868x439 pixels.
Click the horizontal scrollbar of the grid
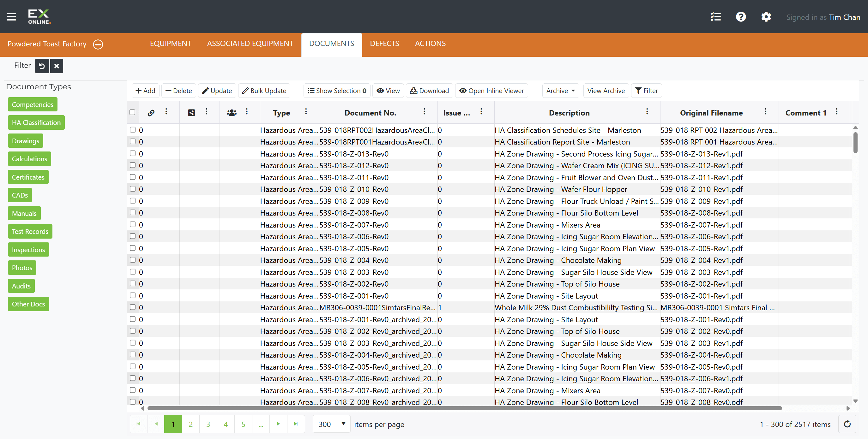[464, 408]
